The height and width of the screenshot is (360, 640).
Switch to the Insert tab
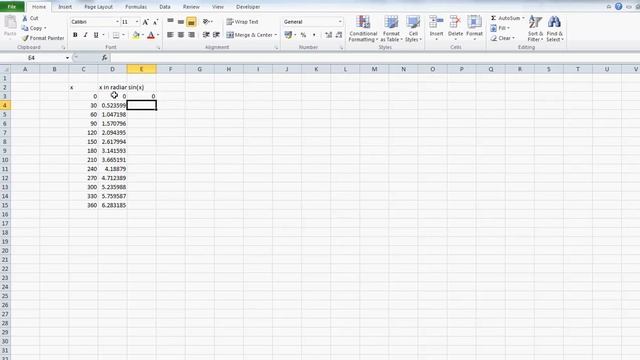pos(65,7)
